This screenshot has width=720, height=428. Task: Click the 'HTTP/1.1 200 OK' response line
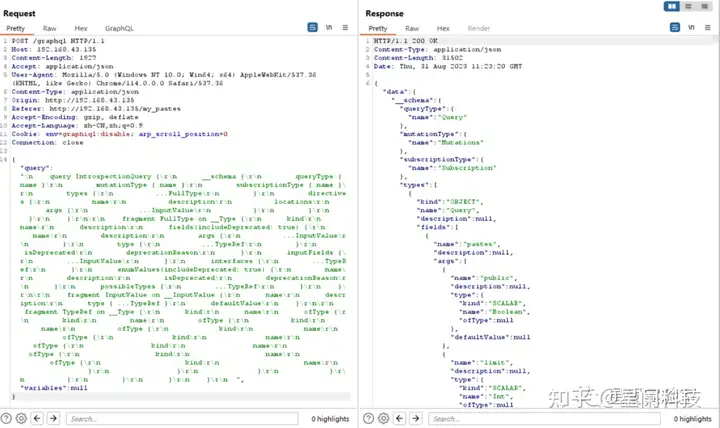point(406,41)
